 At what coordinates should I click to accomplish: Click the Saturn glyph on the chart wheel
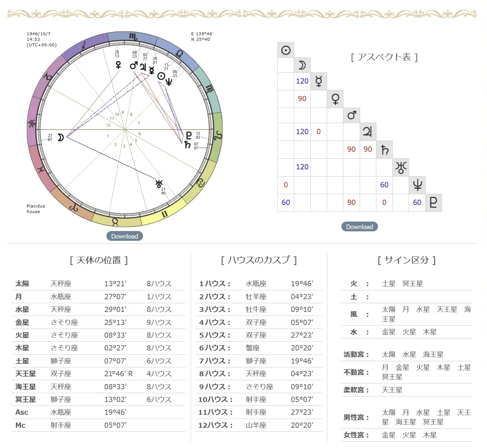(187, 144)
